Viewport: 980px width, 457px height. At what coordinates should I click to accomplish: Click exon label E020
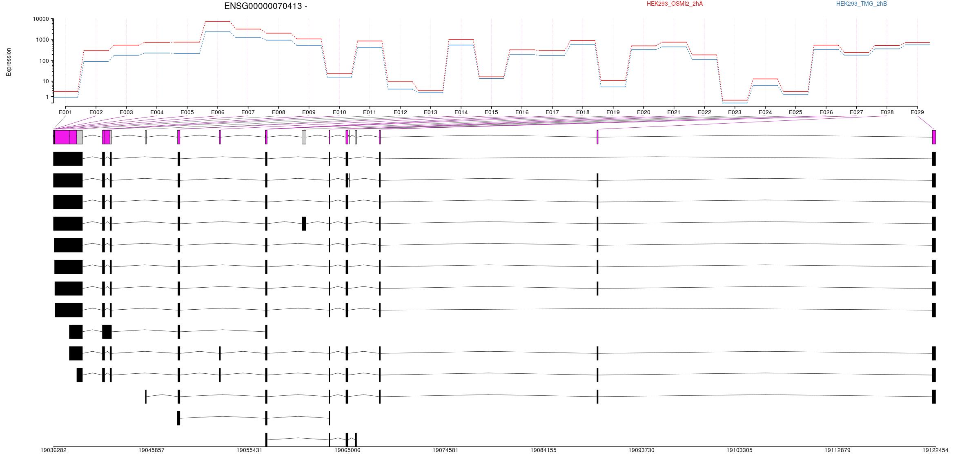click(x=644, y=112)
